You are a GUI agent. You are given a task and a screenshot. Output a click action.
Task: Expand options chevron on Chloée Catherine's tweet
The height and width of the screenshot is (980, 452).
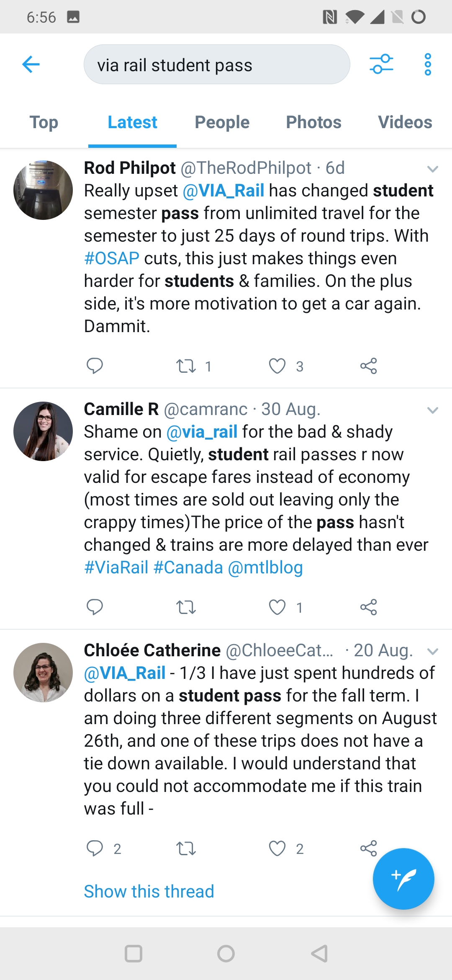[432, 652]
